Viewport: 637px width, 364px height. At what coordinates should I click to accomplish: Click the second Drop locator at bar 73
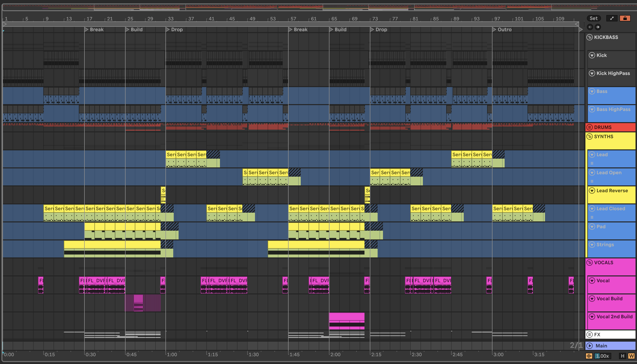coord(379,29)
